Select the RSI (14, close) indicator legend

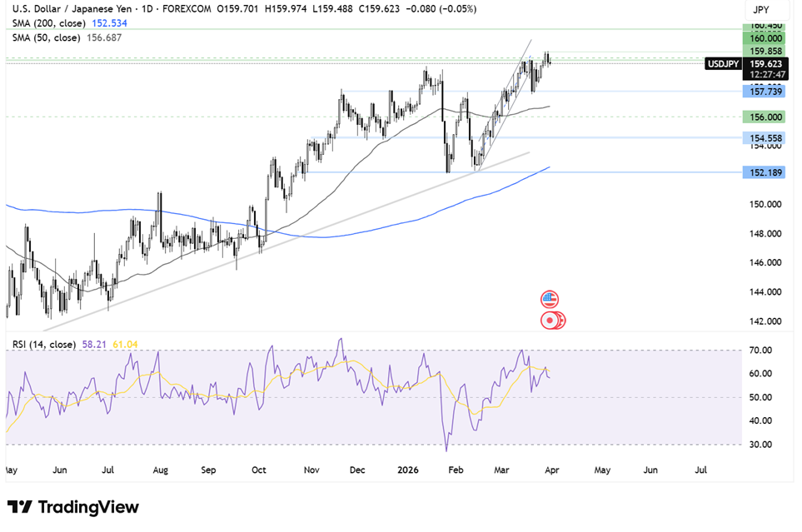(43, 343)
